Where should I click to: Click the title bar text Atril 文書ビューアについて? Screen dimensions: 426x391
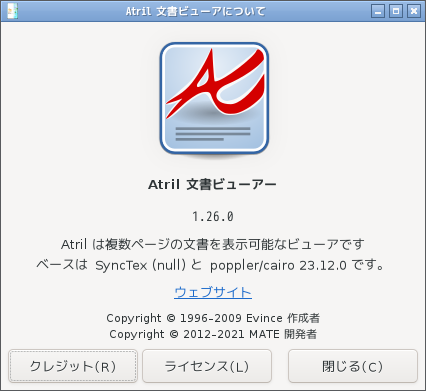click(196, 11)
